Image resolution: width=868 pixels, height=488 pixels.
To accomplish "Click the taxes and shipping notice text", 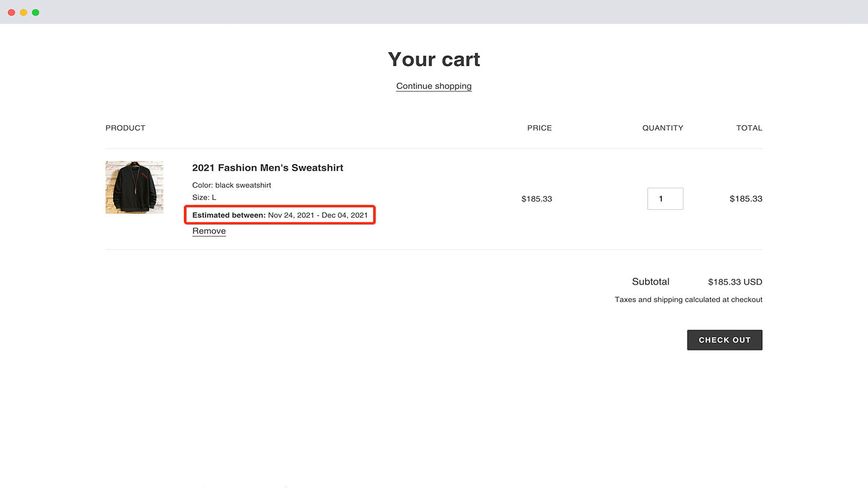I will (688, 299).
